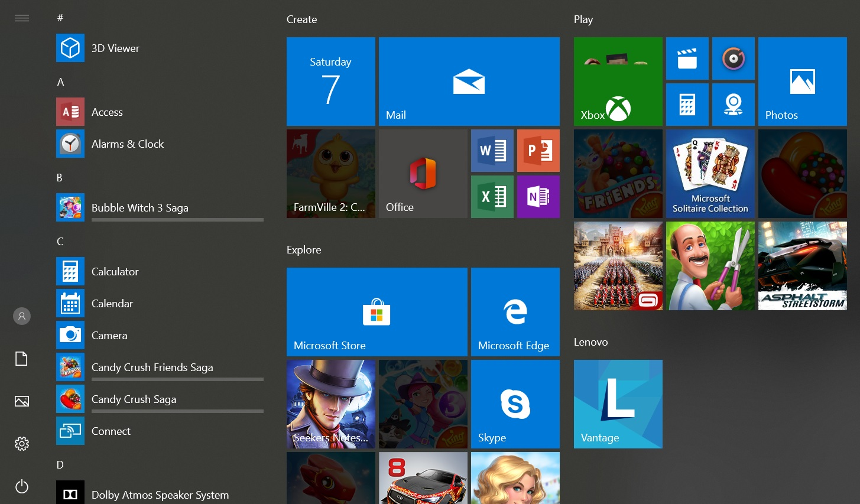Image resolution: width=860 pixels, height=504 pixels.
Task: Launch the Camera app
Action: 160,335
